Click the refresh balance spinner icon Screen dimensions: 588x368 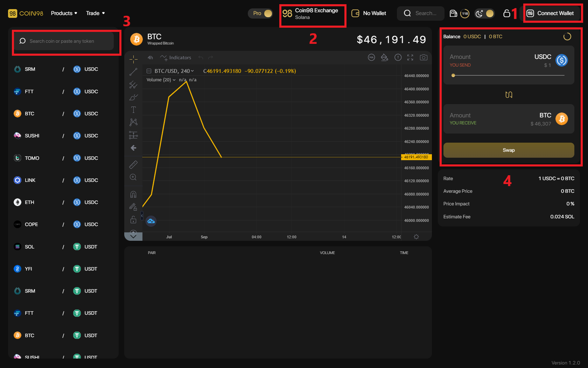(x=567, y=36)
